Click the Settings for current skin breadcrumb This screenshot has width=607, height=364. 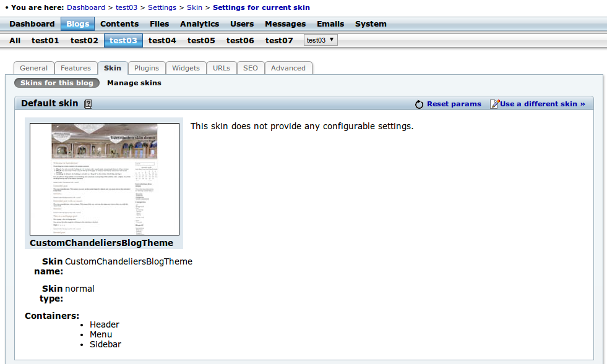click(x=261, y=7)
